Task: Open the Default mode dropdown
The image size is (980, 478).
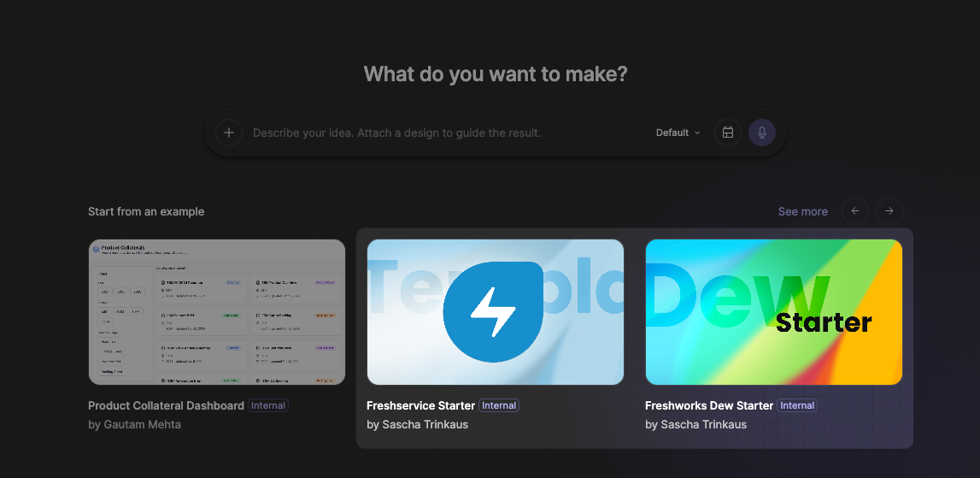Action: (678, 133)
